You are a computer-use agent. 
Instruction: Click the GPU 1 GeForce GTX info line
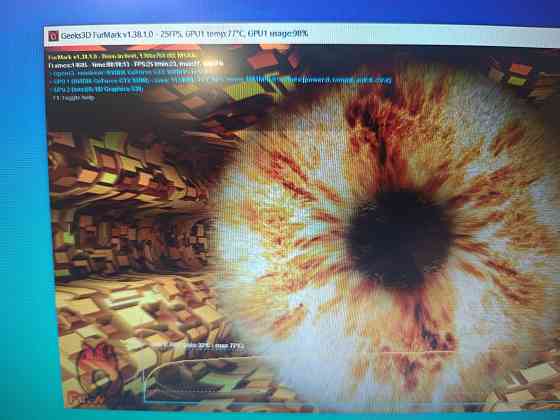click(x=221, y=81)
